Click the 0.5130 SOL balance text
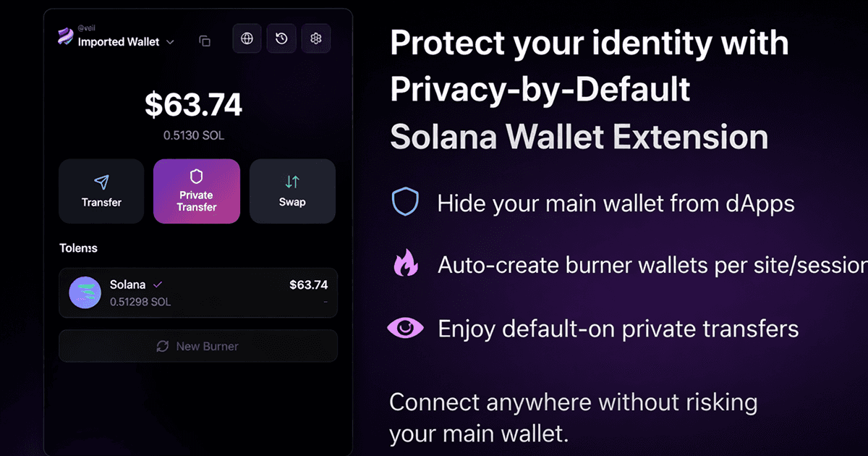This screenshot has width=868, height=456. [193, 135]
